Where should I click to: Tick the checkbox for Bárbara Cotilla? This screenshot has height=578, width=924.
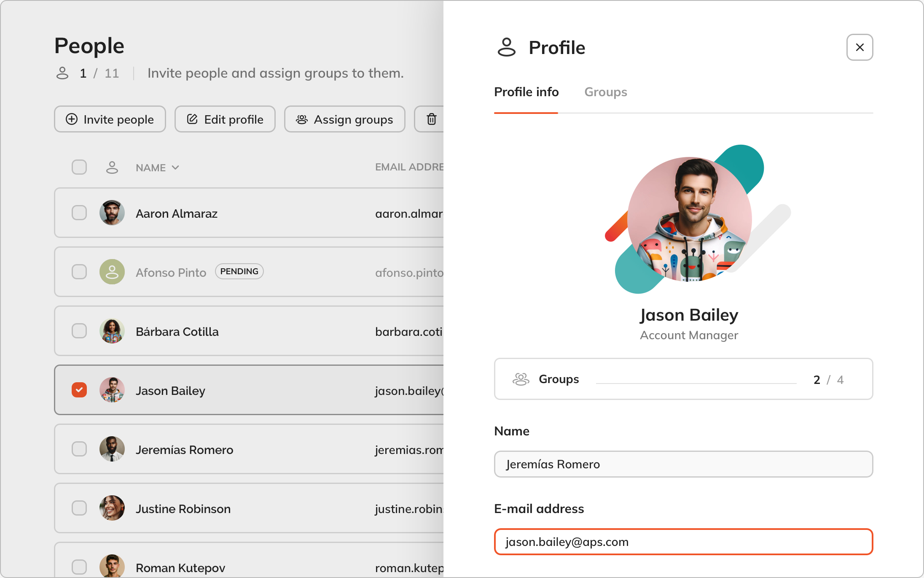point(79,331)
